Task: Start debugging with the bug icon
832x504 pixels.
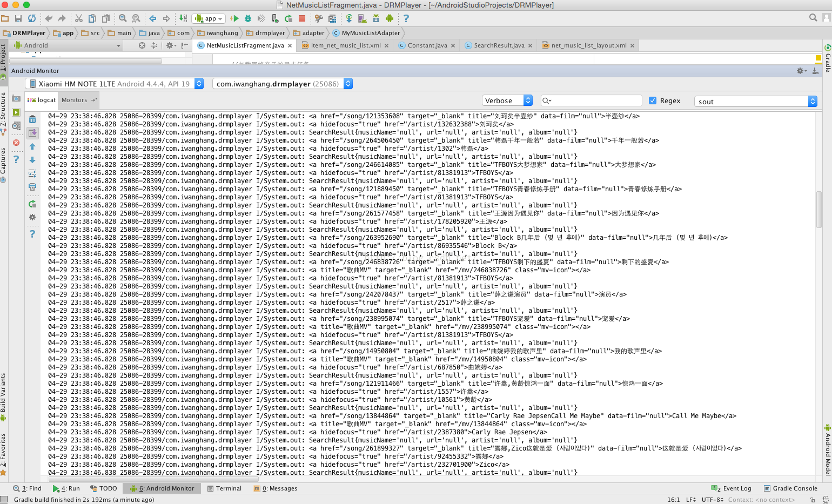Action: 248,18
